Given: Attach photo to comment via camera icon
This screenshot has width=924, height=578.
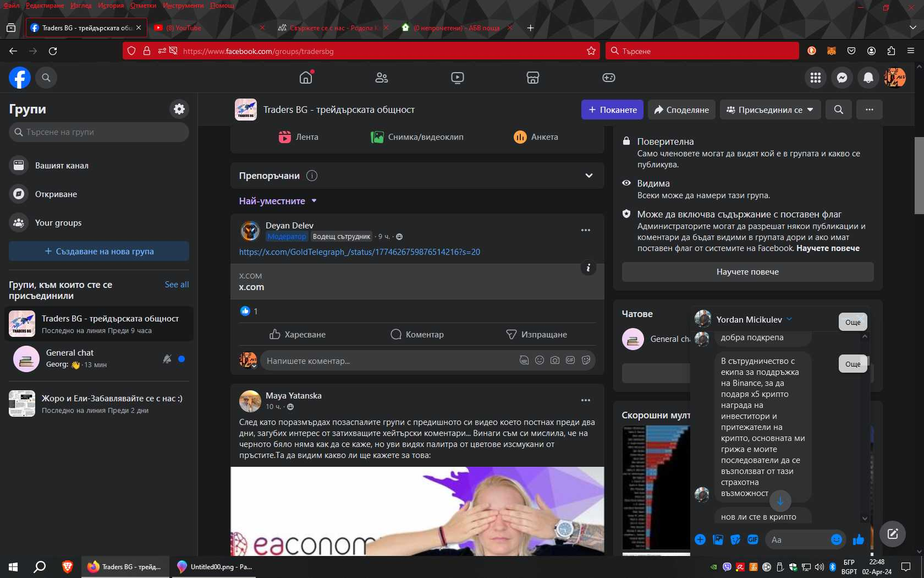Looking at the screenshot, I should [x=555, y=360].
